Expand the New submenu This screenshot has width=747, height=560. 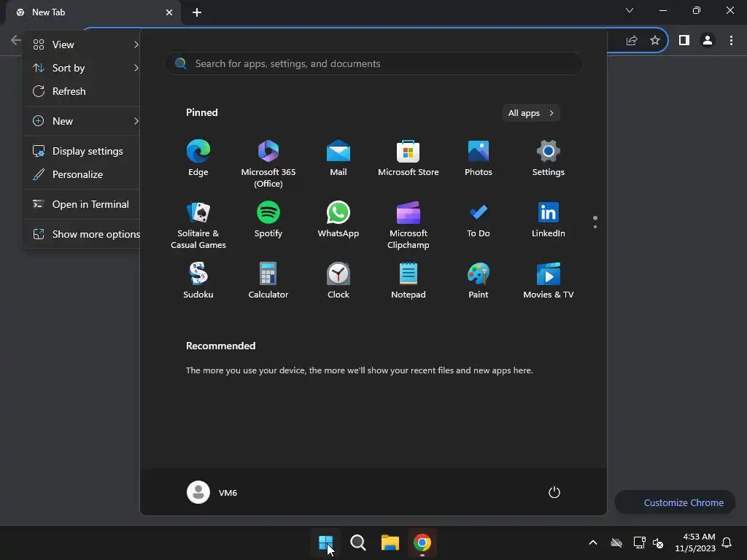[82, 121]
